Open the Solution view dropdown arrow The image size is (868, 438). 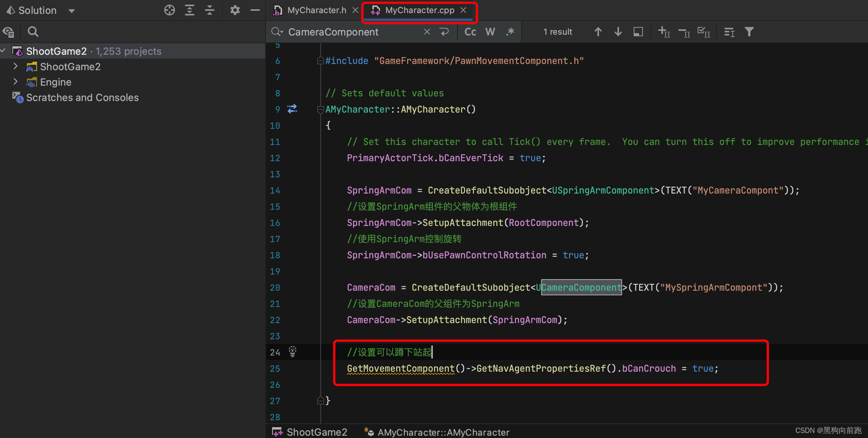(x=71, y=11)
